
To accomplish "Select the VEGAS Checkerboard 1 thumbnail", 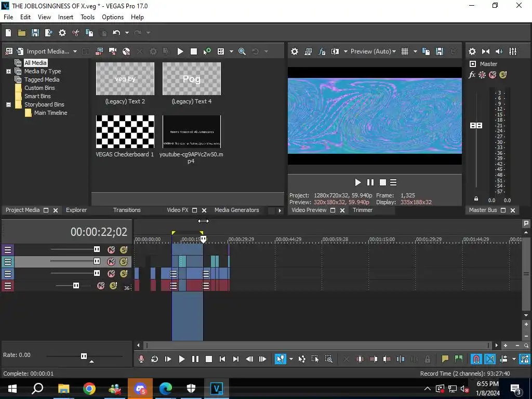I will (x=125, y=131).
